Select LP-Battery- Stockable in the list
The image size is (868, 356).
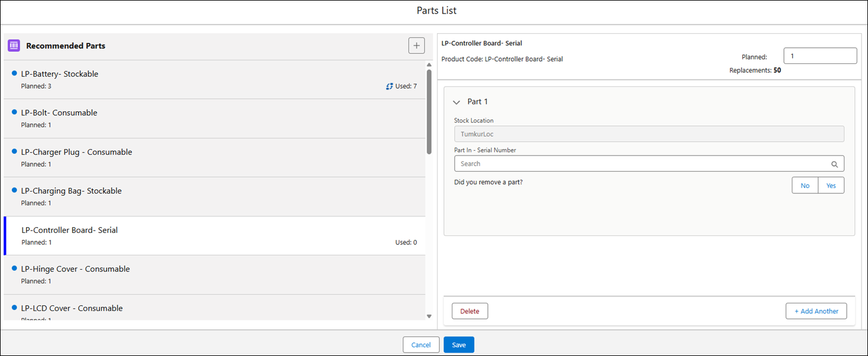(214, 80)
